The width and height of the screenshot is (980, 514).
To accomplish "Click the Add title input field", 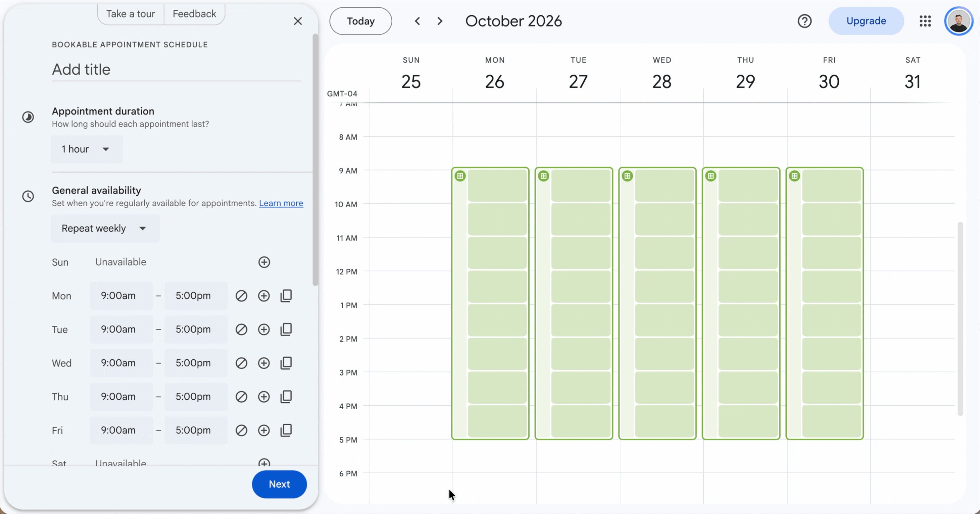I will [x=177, y=70].
